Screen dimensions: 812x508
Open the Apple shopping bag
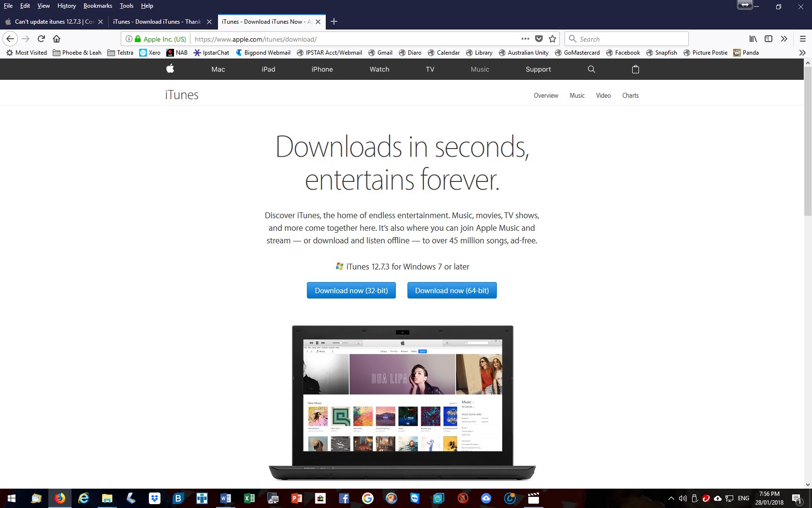(x=636, y=69)
